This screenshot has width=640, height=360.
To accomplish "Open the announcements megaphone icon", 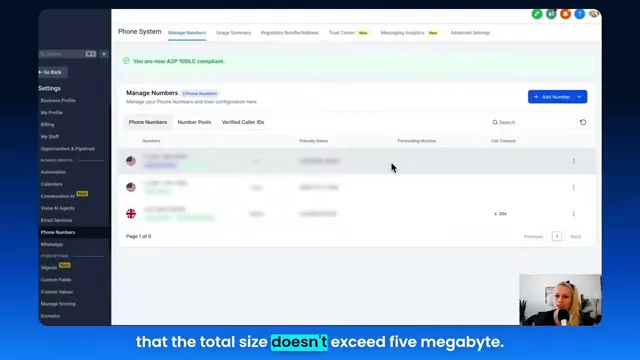I will [551, 14].
